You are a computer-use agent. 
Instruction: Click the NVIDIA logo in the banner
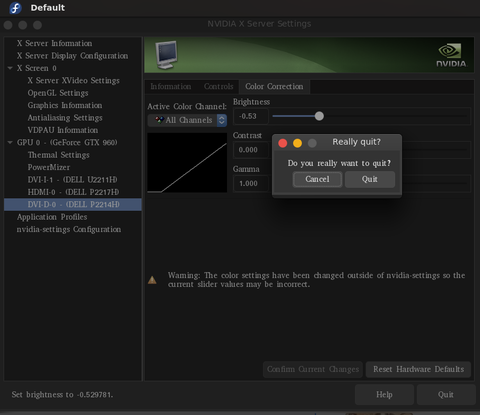451,55
